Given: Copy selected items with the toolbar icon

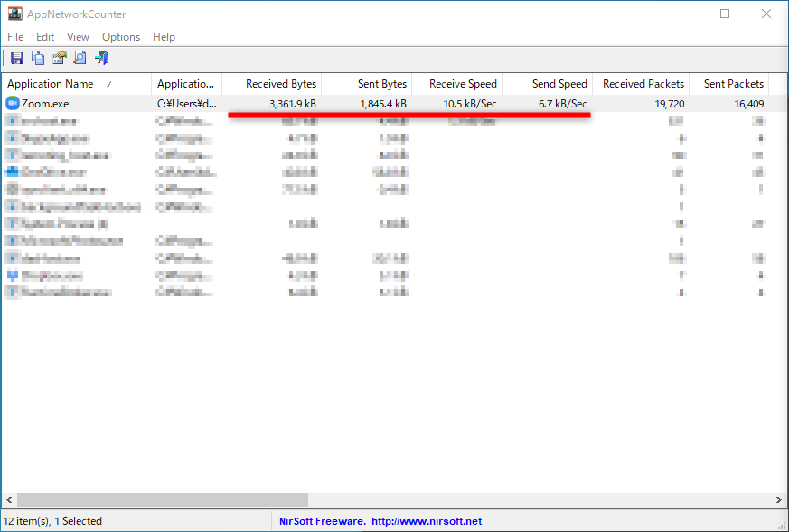Looking at the screenshot, I should click(x=37, y=58).
